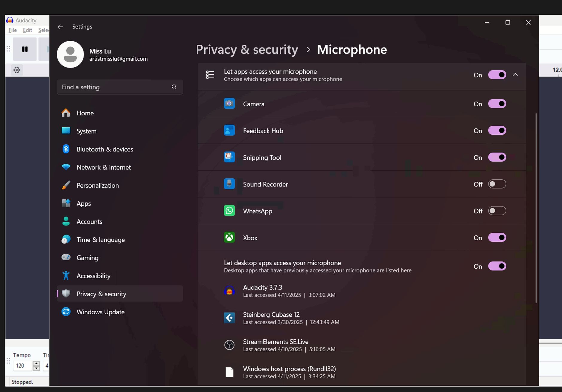The image size is (562, 392).
Task: Click the user profile avatar
Action: pyautogui.click(x=70, y=54)
